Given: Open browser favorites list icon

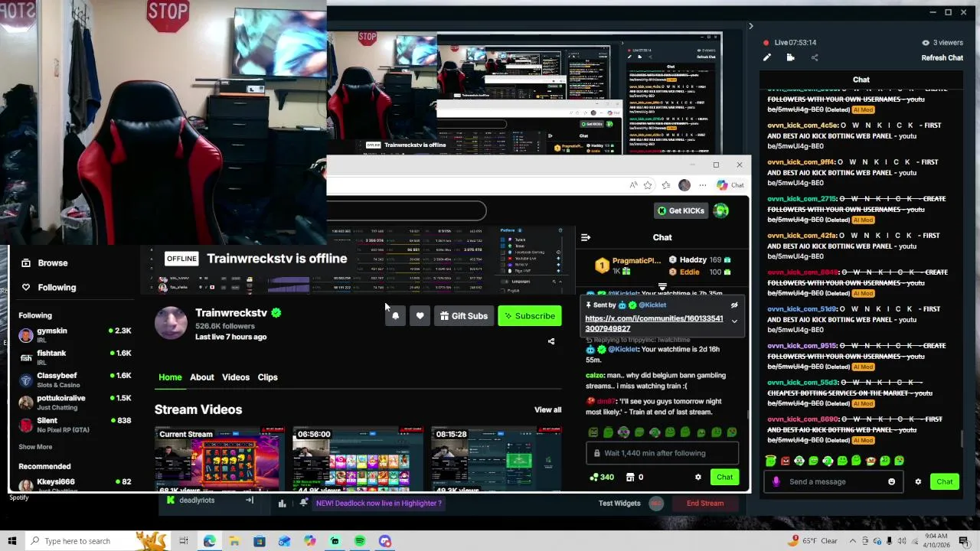Looking at the screenshot, I should pos(666,184).
